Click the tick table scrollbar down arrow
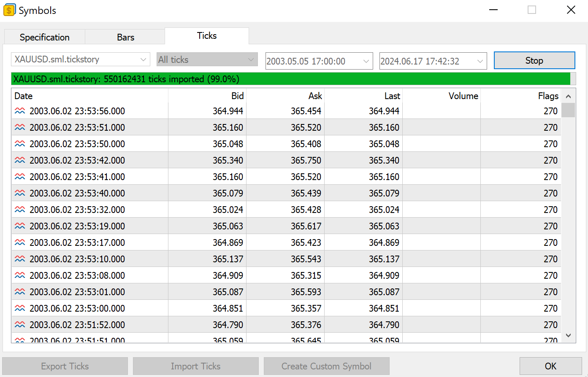The image size is (588, 377). pyautogui.click(x=568, y=336)
